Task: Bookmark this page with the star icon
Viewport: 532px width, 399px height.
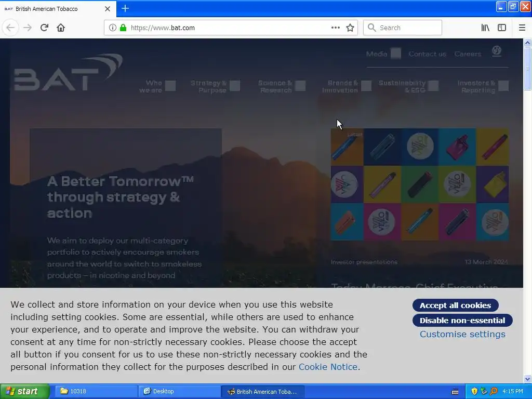Action: 350,28
